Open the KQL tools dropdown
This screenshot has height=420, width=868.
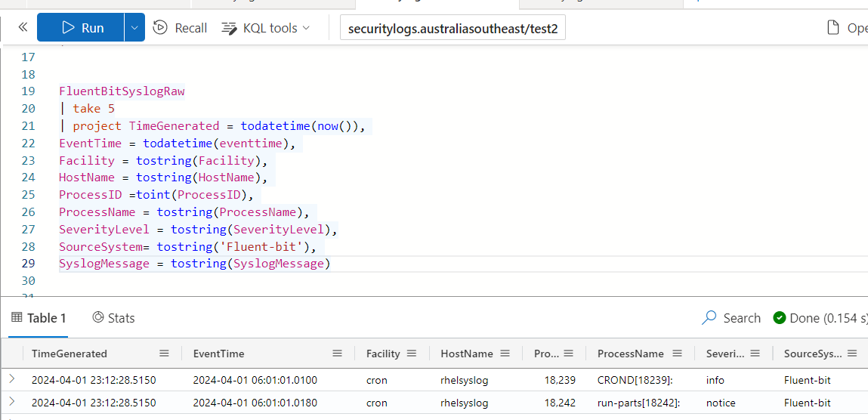point(266,28)
